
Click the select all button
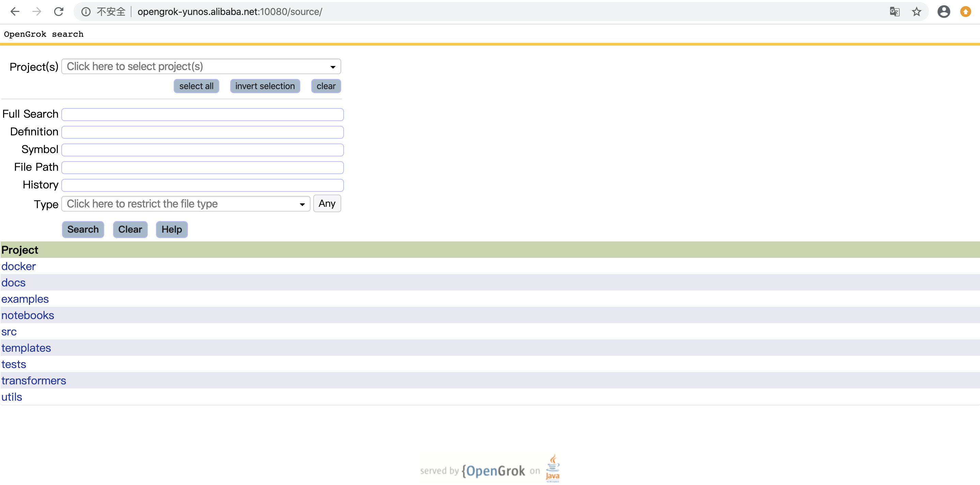(x=196, y=86)
